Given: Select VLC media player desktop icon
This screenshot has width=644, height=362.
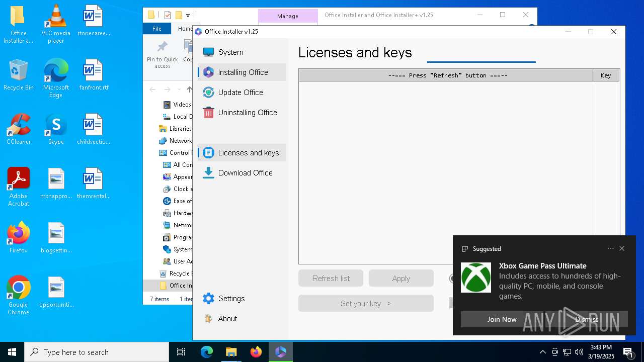Looking at the screenshot, I should 56,25.
